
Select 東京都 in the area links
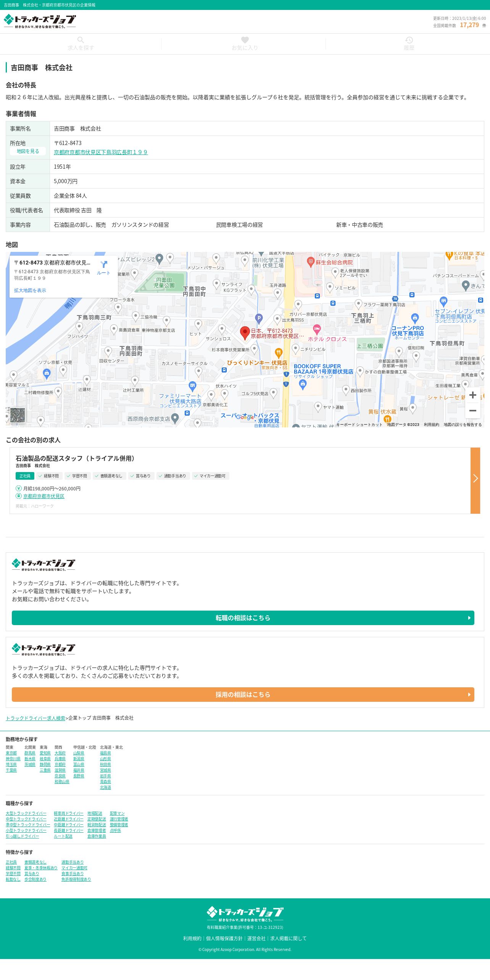11,753
